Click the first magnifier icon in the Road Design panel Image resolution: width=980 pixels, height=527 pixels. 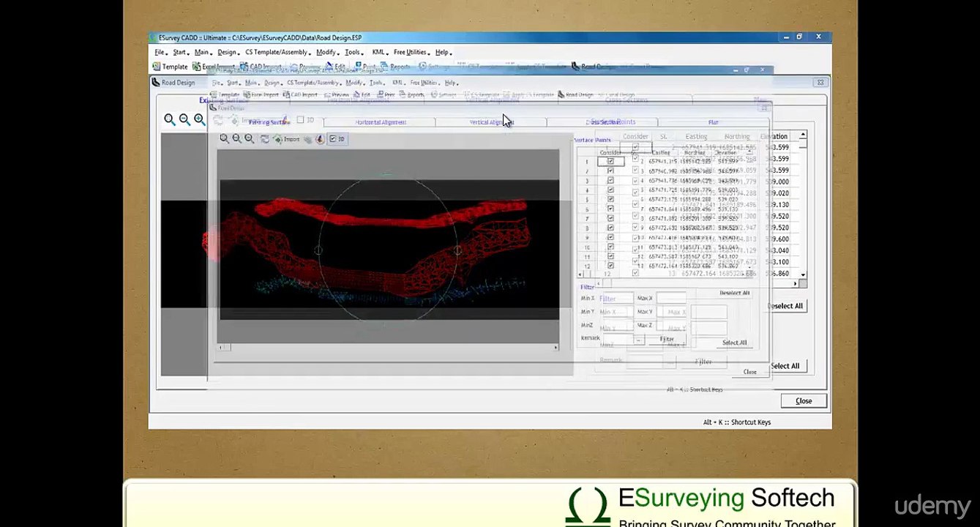point(170,120)
